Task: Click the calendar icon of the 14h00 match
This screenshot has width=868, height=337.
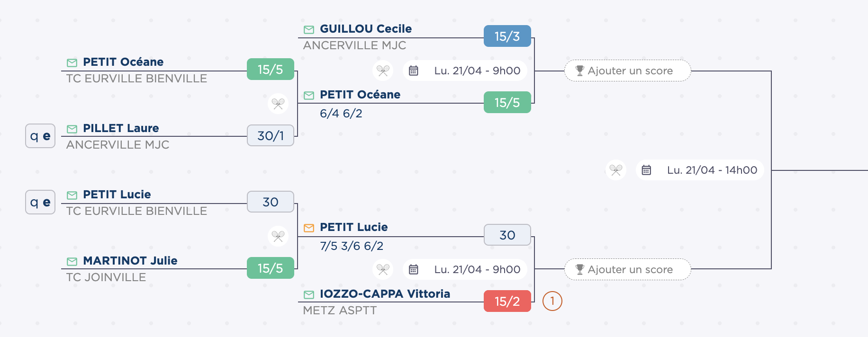Action: (x=646, y=170)
